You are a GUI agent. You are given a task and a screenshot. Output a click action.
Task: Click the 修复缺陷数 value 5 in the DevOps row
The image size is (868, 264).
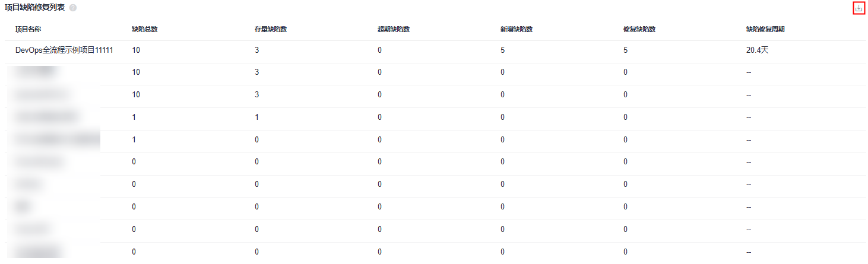pyautogui.click(x=625, y=50)
